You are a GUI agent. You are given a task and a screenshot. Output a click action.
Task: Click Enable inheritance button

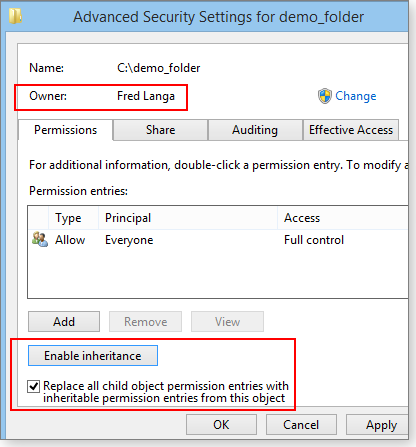[93, 356]
